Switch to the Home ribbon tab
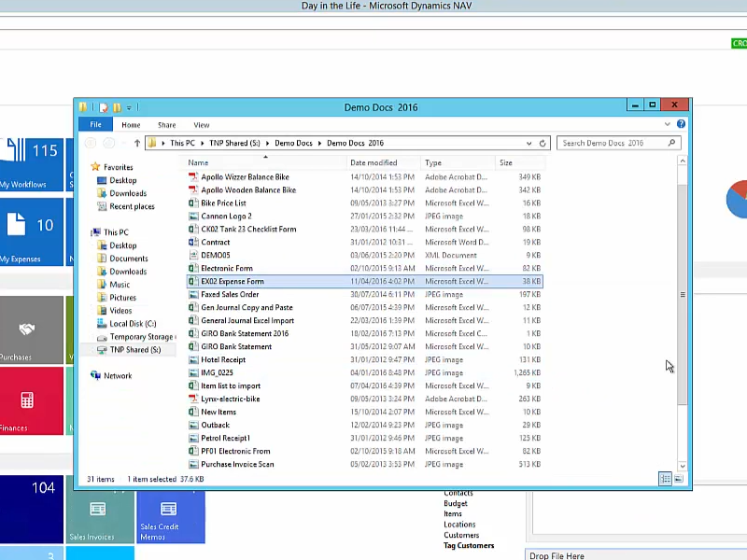This screenshot has width=747, height=560. pos(131,125)
